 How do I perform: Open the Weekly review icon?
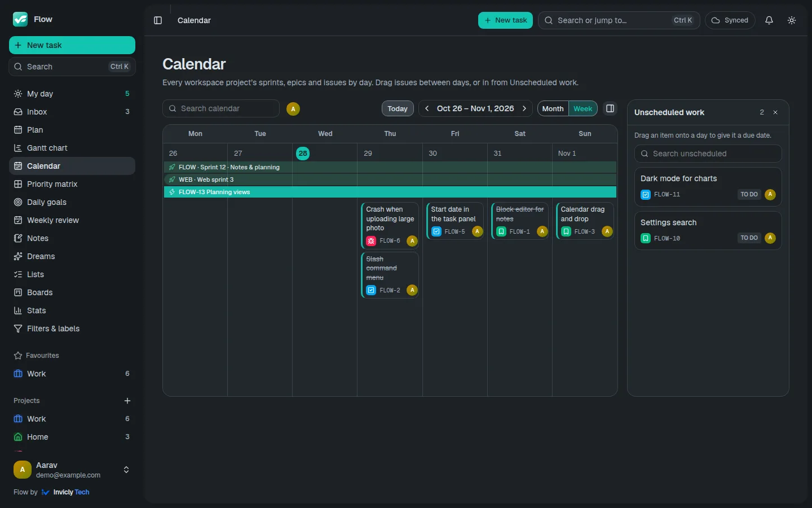[x=18, y=220]
